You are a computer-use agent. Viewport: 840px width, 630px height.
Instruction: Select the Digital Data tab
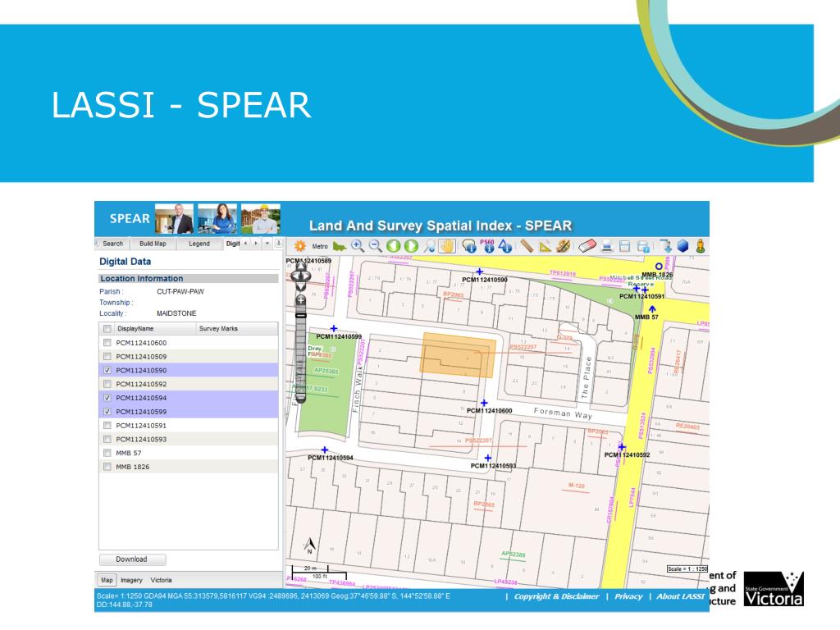tap(232, 243)
